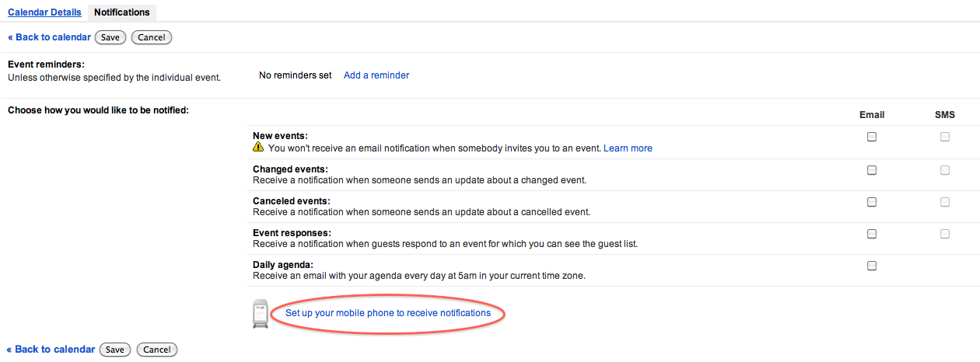
Task: Open the Learn more link
Action: click(x=628, y=148)
